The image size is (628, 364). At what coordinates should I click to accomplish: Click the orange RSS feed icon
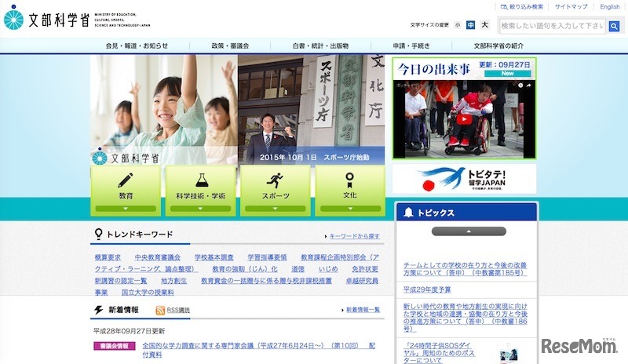160,310
